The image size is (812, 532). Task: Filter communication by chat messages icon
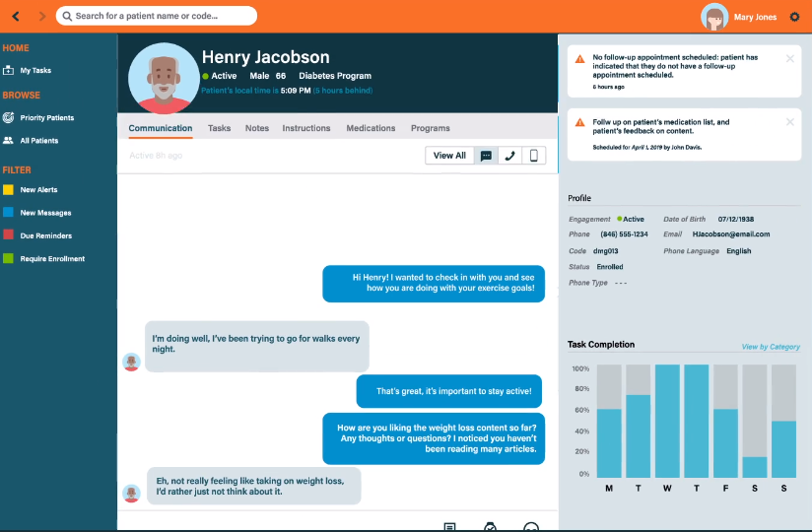coord(486,156)
